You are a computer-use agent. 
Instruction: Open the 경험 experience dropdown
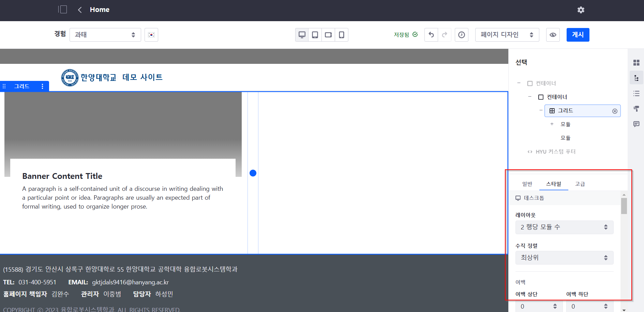click(105, 35)
